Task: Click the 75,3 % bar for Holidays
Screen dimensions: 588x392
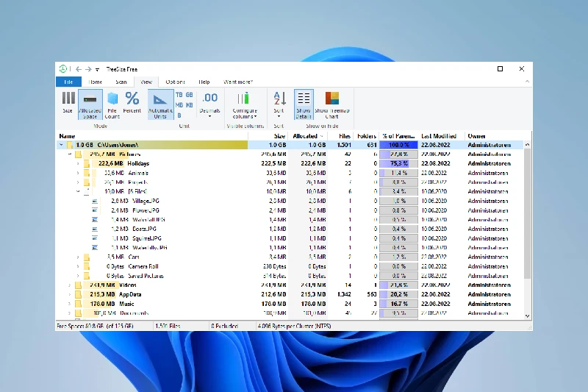Action: point(398,163)
